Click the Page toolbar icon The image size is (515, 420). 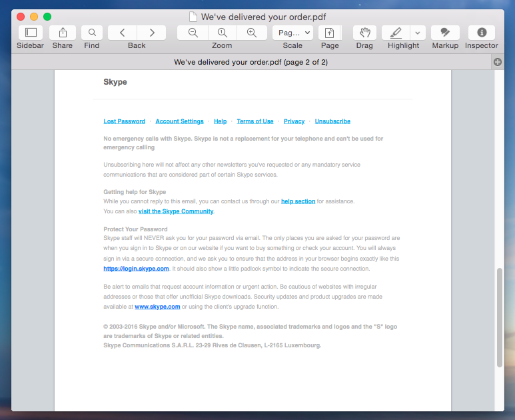pyautogui.click(x=329, y=33)
